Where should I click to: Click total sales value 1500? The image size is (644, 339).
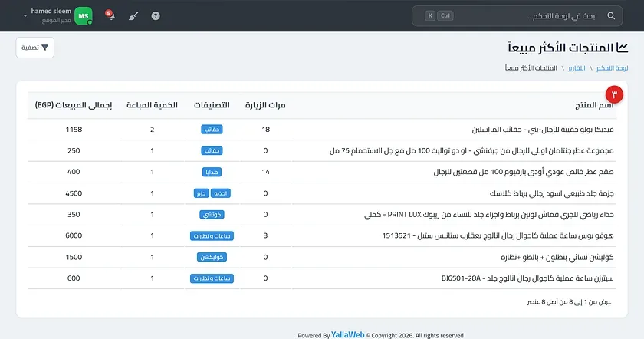pyautogui.click(x=74, y=257)
